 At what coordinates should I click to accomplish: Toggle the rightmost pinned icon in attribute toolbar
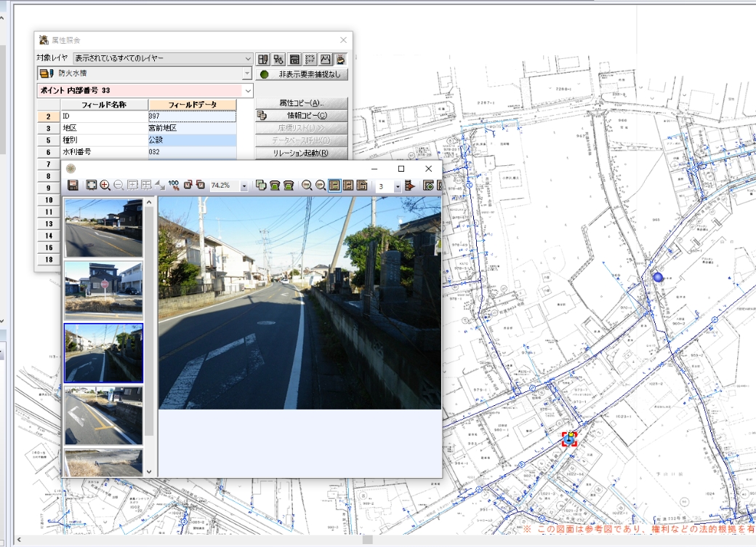point(341,59)
